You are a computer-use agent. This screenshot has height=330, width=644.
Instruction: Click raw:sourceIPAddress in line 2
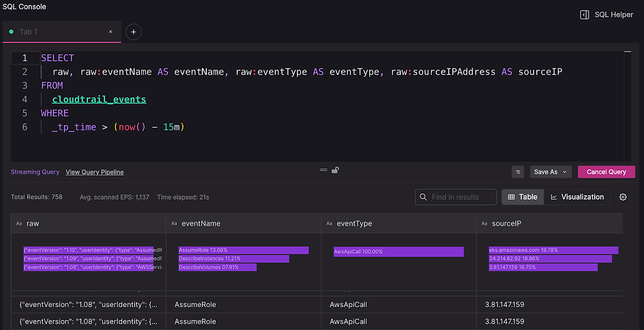[443, 72]
